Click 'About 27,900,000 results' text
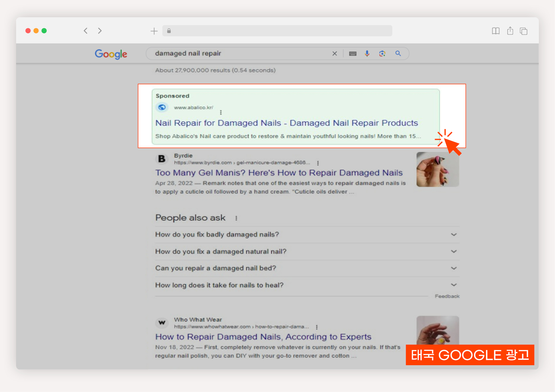Screen dimensions: 555x392 (215, 70)
